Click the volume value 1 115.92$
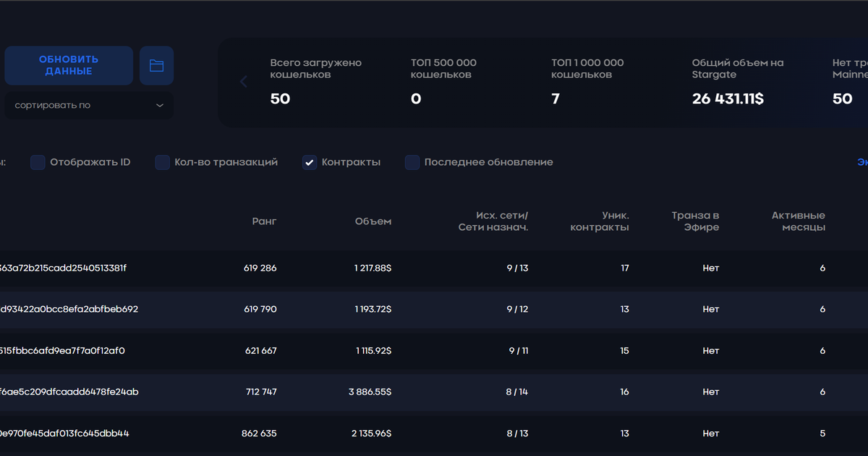This screenshot has width=868, height=456. click(373, 351)
